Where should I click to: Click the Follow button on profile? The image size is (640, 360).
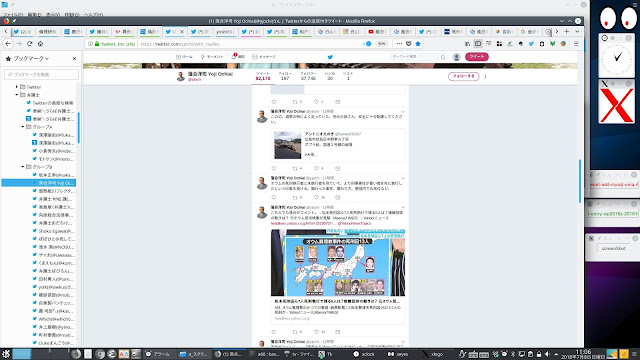click(464, 76)
